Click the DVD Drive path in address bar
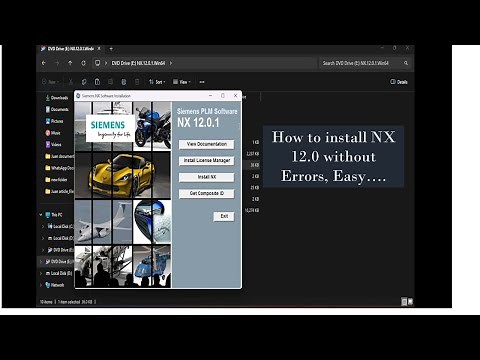The image size is (480, 360). 138,63
